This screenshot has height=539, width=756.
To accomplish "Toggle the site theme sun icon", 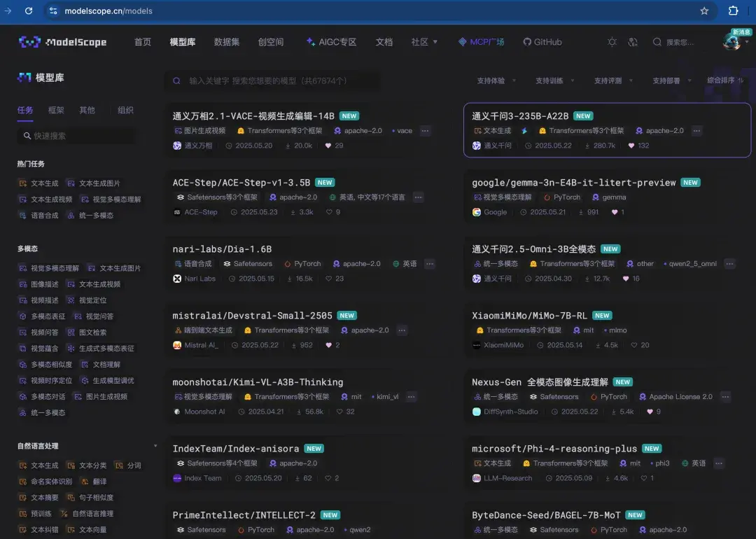I will click(612, 42).
